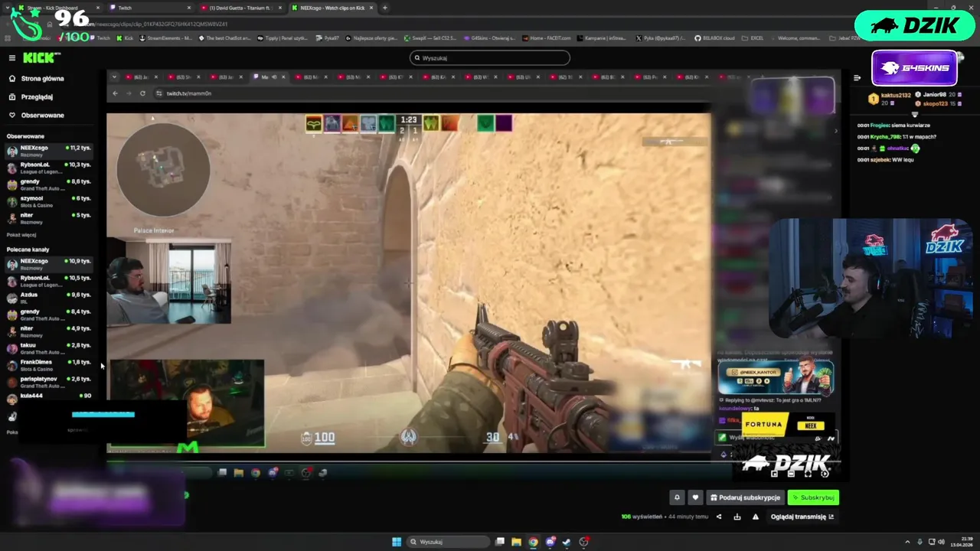This screenshot has width=980, height=551.
Task: Open Steam from Windows taskbar
Action: [567, 542]
